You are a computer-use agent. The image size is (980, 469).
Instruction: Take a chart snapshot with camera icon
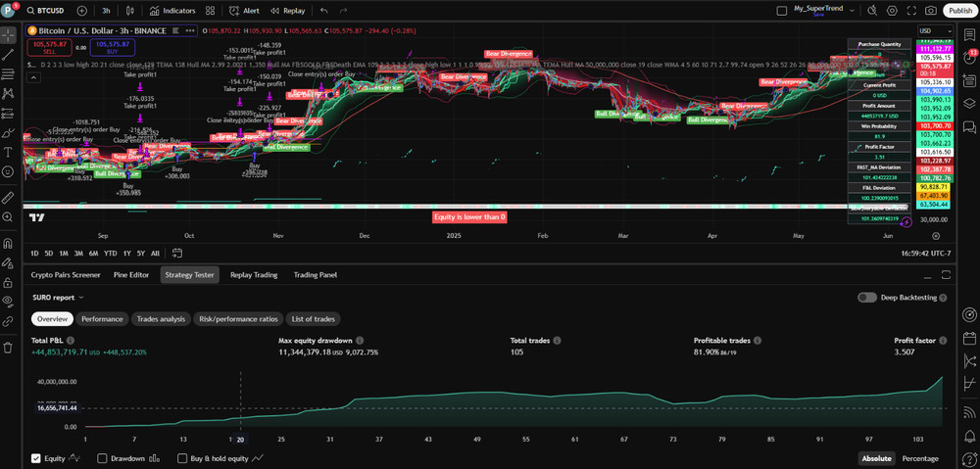931,11
